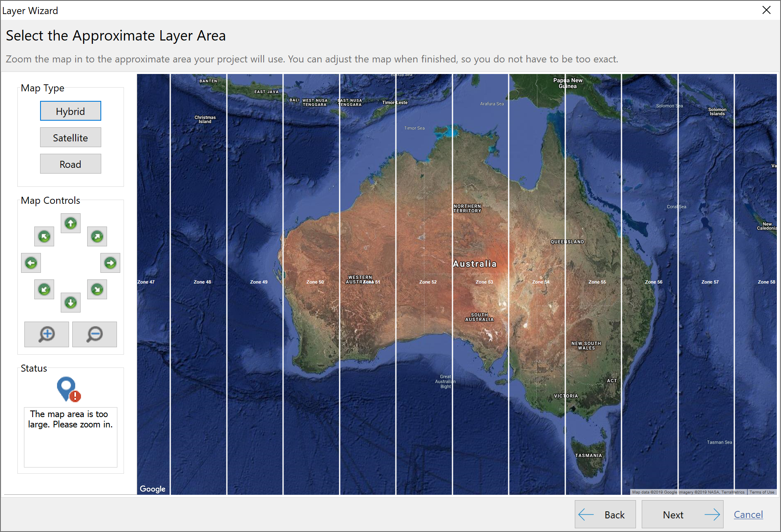Click the Google logo on the map
The width and height of the screenshot is (781, 532).
152,489
